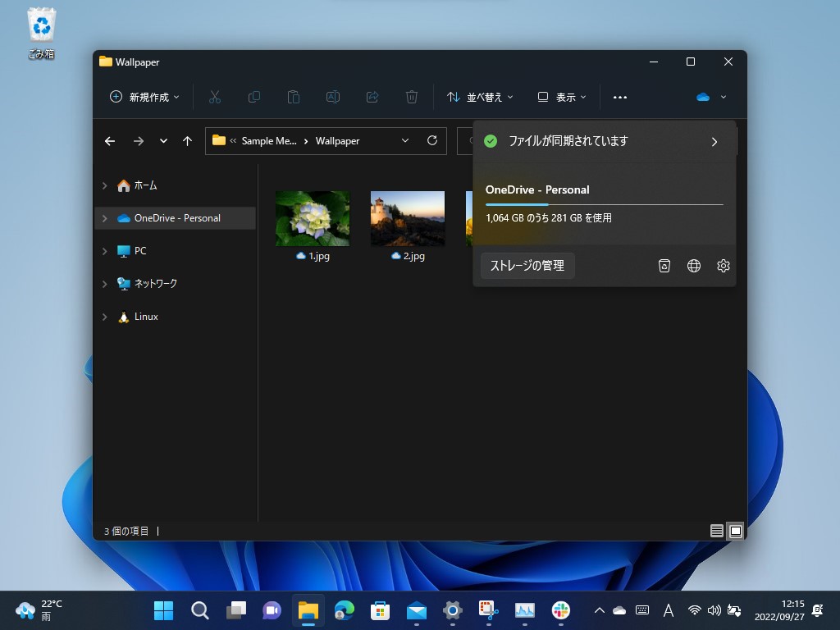Select ネットワーク in the navigation pane

[x=176, y=283]
